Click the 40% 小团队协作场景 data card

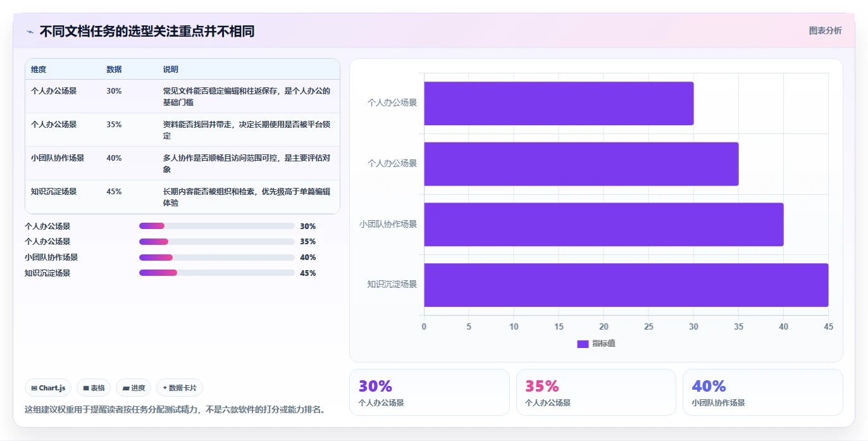[x=763, y=392]
